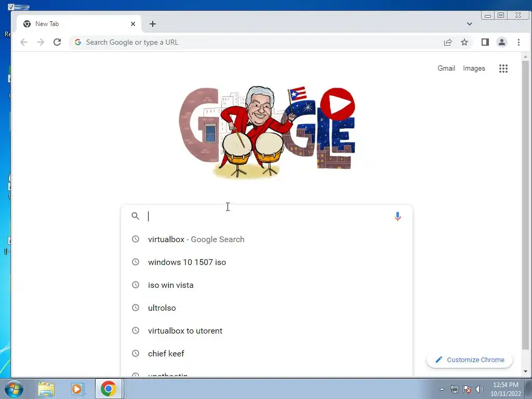This screenshot has height=399, width=532.
Task: Open the network tray icon
Action: [454, 389]
